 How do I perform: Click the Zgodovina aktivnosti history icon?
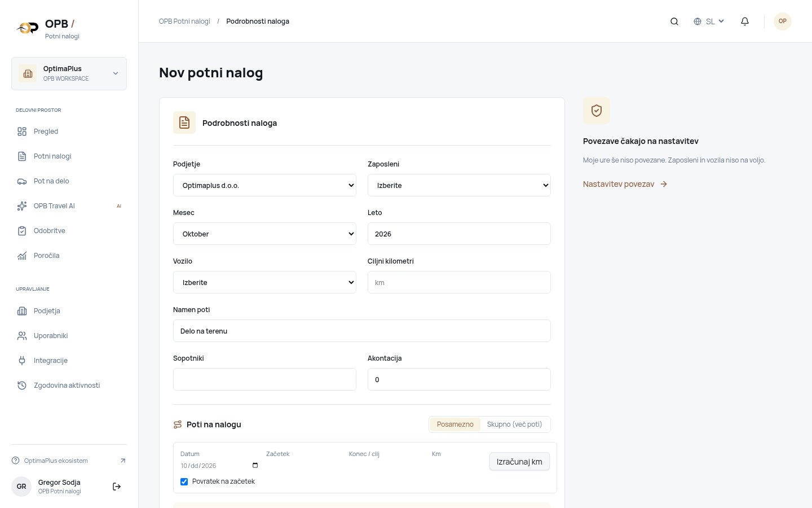click(x=22, y=386)
